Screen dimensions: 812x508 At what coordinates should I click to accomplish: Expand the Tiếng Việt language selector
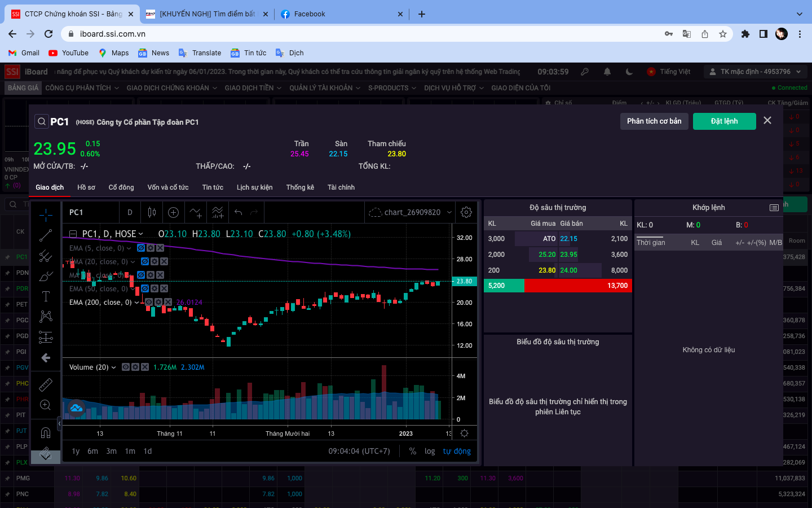click(x=675, y=72)
